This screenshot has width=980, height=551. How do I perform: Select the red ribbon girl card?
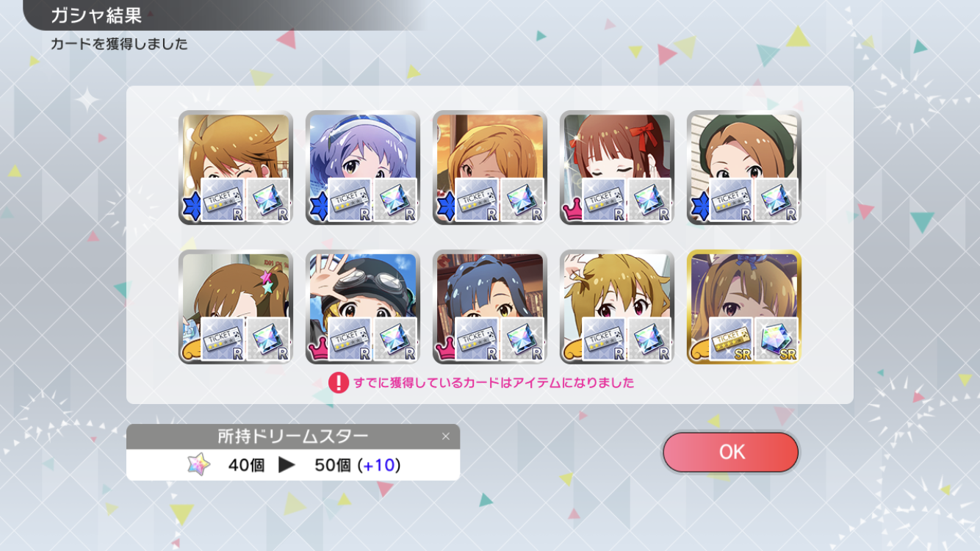[x=616, y=168]
